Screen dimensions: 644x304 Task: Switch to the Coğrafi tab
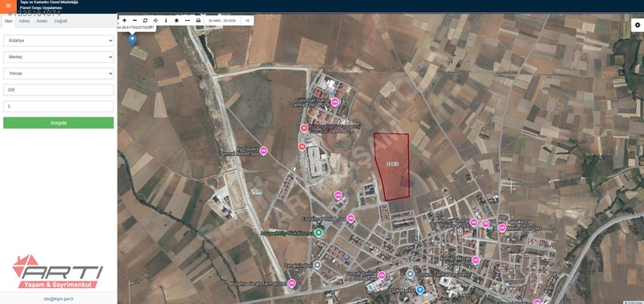[61, 21]
